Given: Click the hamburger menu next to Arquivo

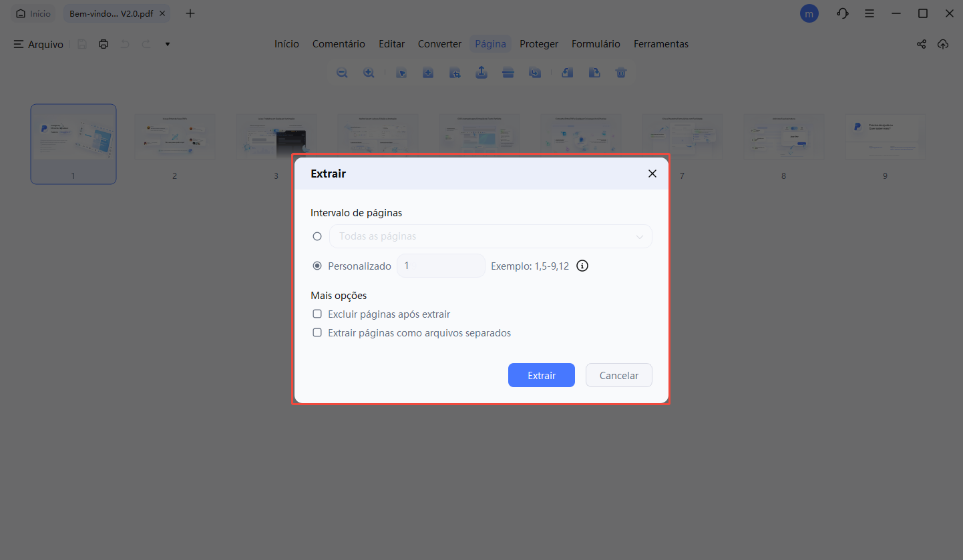Looking at the screenshot, I should pyautogui.click(x=17, y=44).
